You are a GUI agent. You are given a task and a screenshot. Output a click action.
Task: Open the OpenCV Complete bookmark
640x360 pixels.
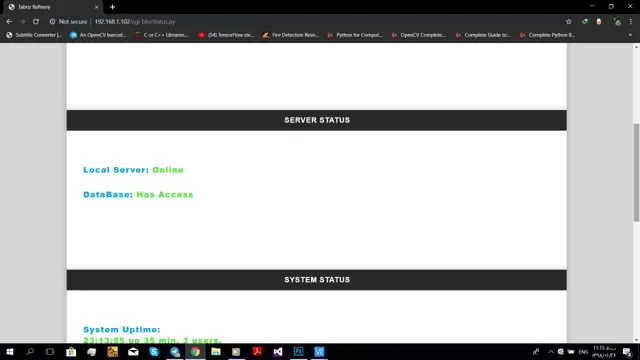(x=419, y=35)
